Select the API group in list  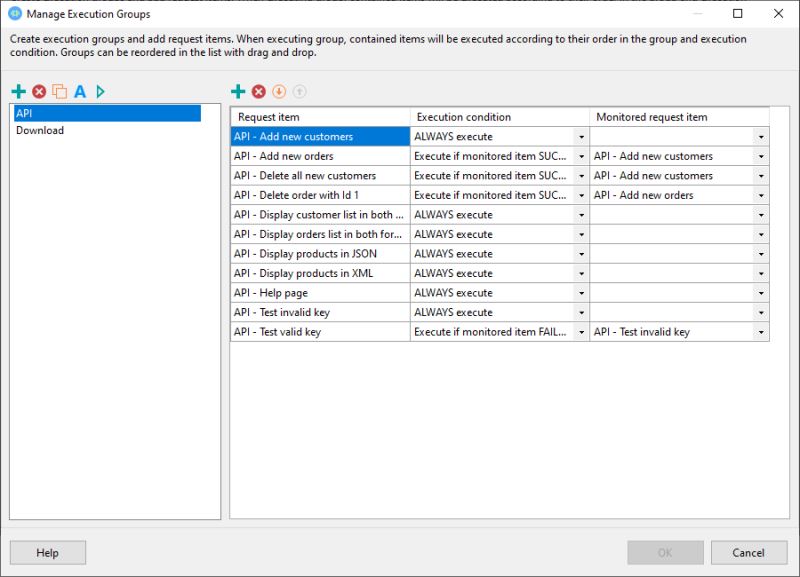[x=107, y=113]
